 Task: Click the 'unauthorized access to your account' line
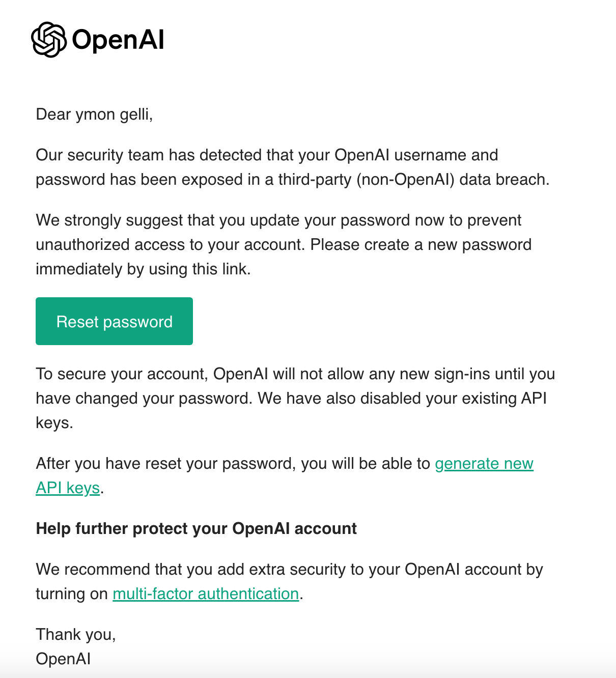point(284,245)
